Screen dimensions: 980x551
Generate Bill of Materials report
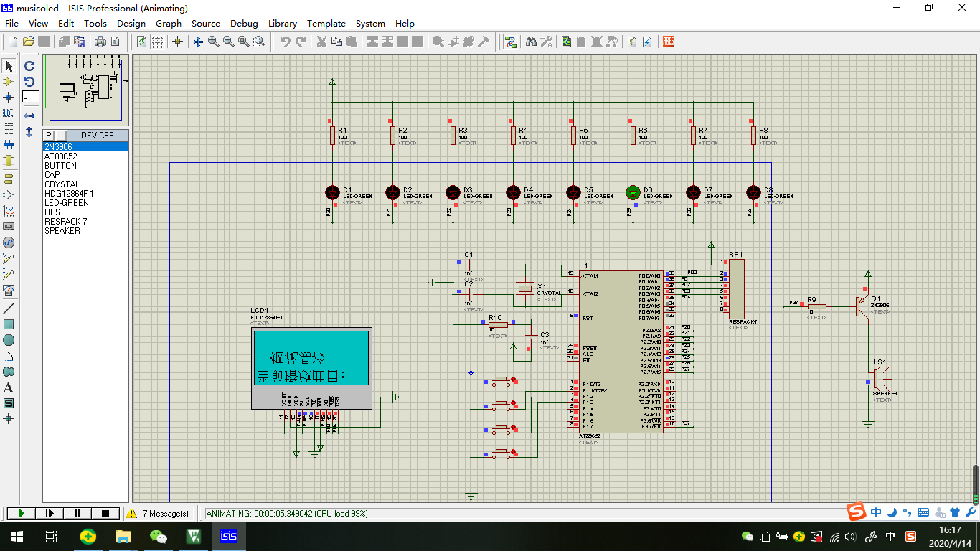tap(631, 42)
